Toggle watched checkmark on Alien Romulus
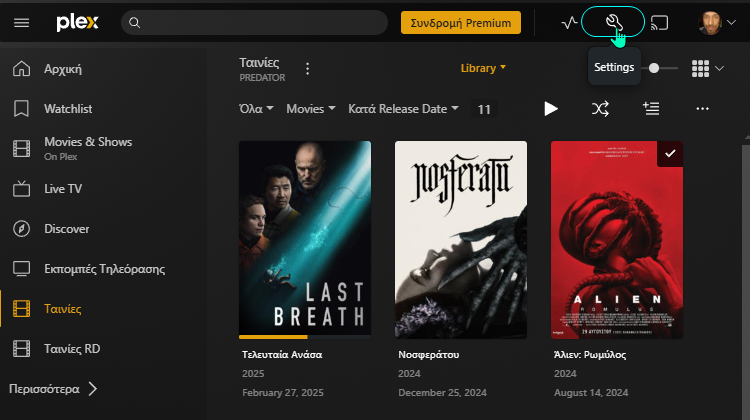This screenshot has height=420, width=750. (x=670, y=154)
